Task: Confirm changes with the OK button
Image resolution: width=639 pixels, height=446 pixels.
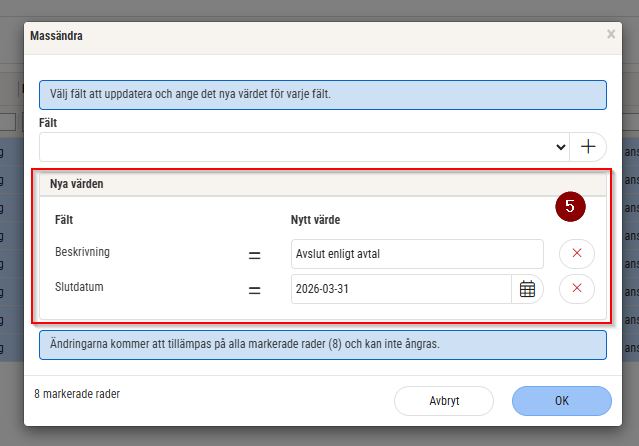Action: coord(561,400)
